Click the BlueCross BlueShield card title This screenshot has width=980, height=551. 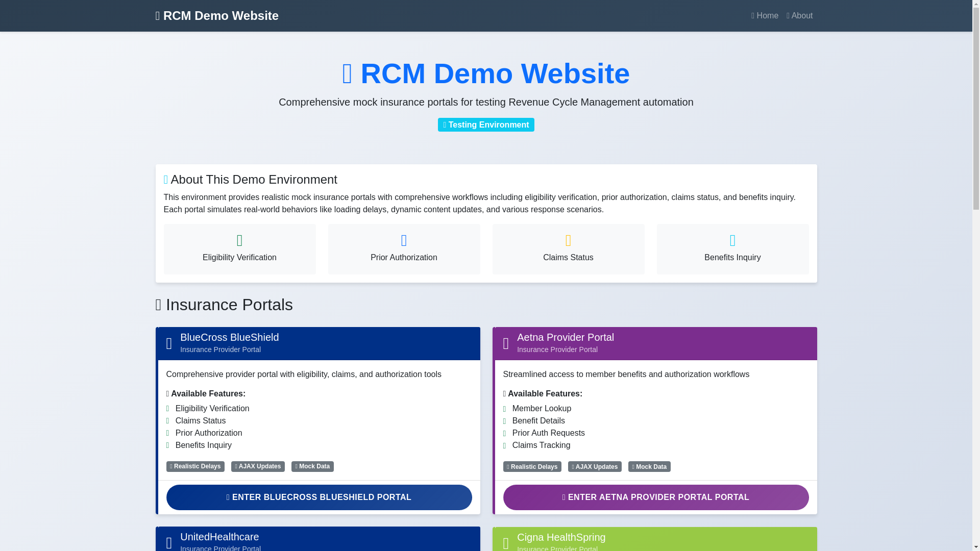point(229,337)
